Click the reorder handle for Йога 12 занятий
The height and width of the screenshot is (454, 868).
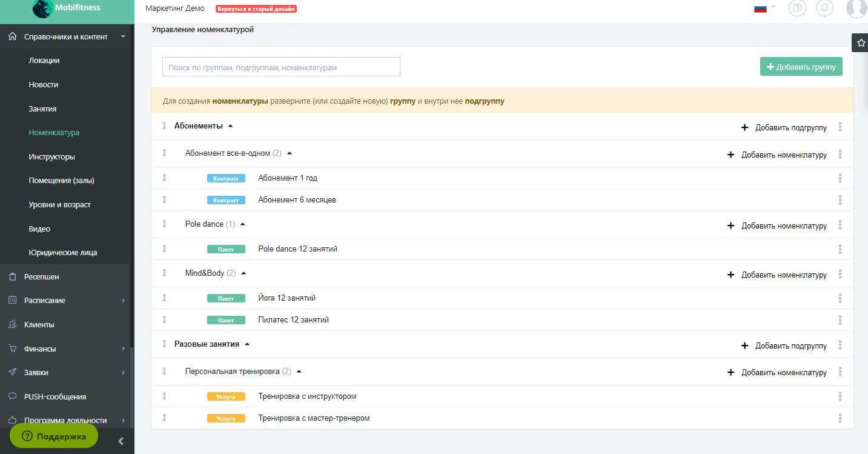[164, 298]
